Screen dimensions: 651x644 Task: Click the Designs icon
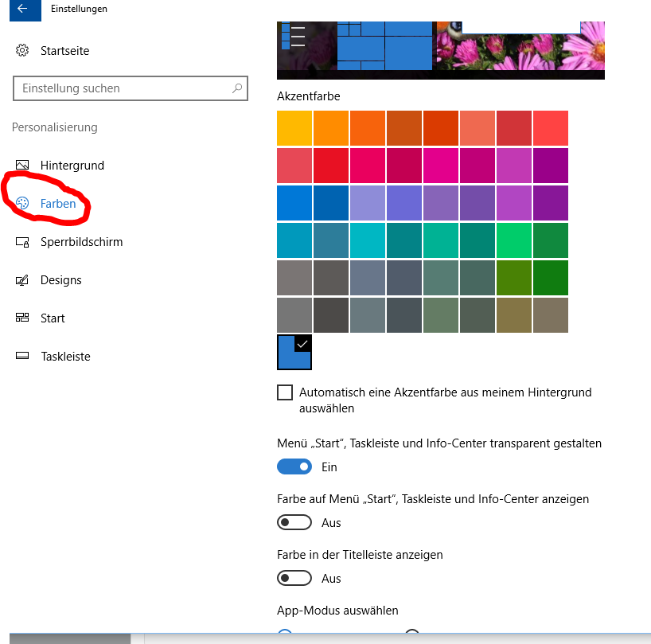pyautogui.click(x=22, y=280)
